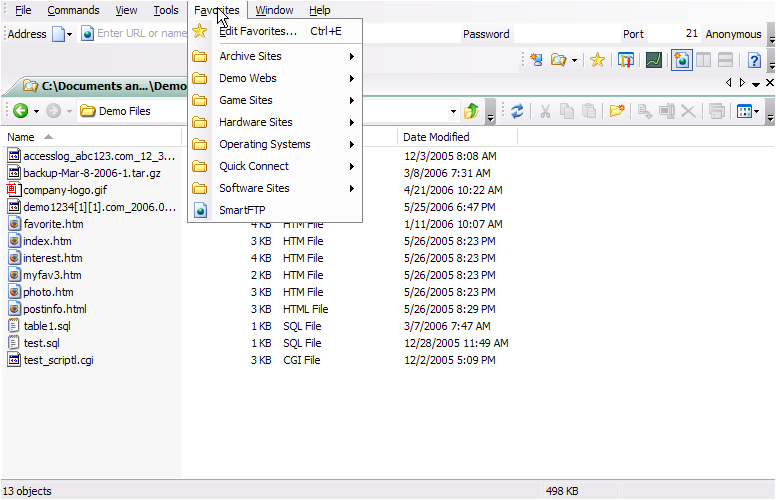The width and height of the screenshot is (776, 500).
Task: Expand the address toolbar overflow chevron
Action: [772, 36]
